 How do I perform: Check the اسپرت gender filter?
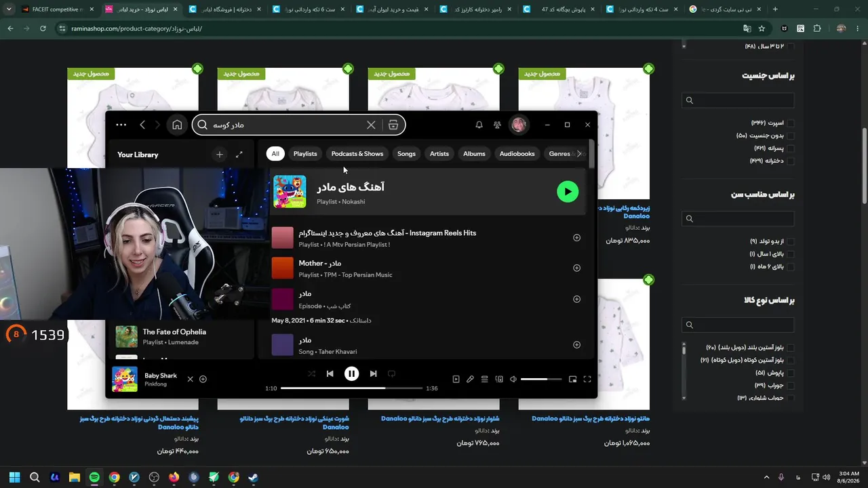(791, 123)
